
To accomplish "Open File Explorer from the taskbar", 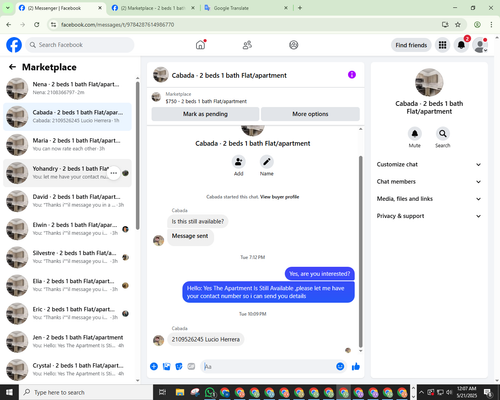I will pos(180,392).
